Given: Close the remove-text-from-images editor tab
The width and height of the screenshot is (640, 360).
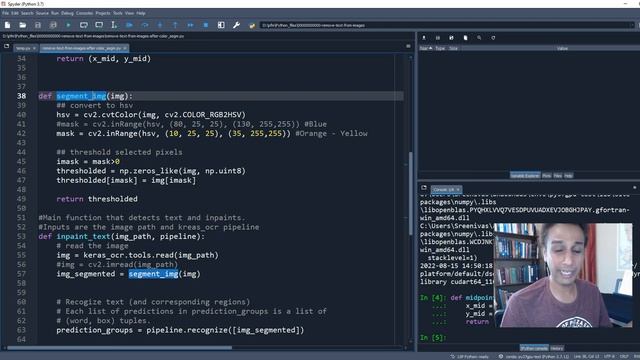Looking at the screenshot, I should [125, 48].
